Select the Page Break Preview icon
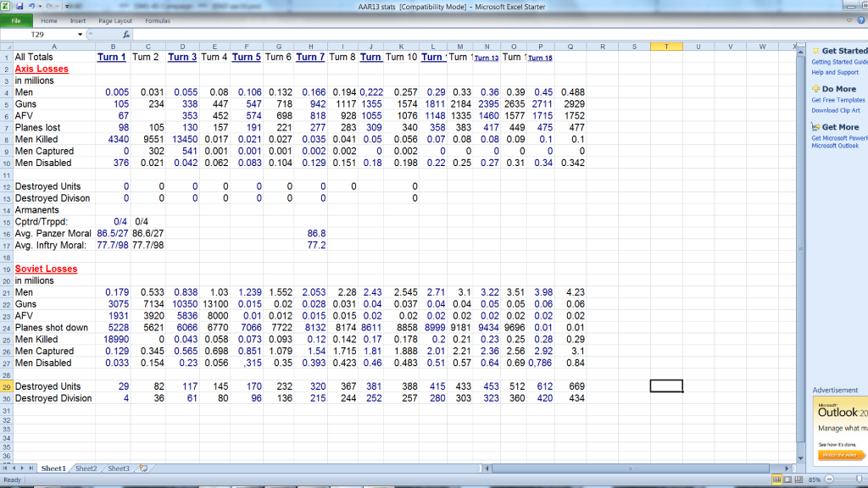This screenshot has width=868, height=488. coord(799,480)
